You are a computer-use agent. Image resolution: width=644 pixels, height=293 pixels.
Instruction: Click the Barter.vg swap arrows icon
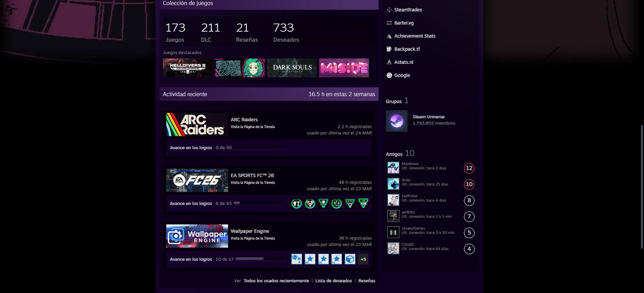389,23
